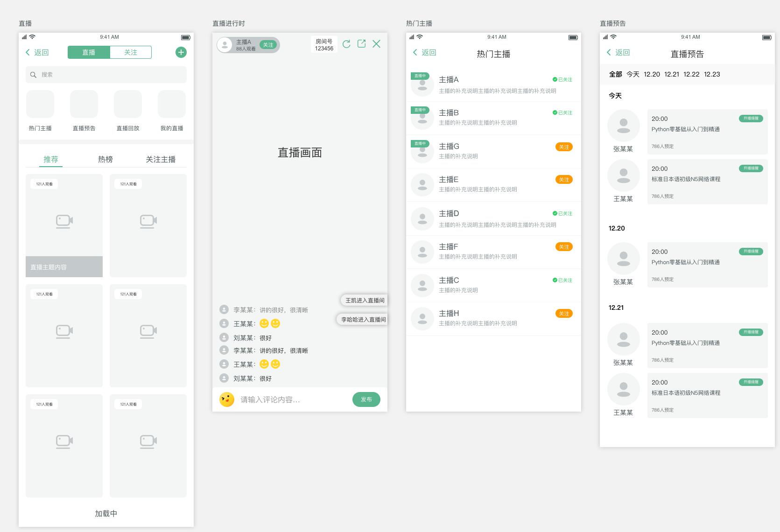The height and width of the screenshot is (532, 780).
Task: Click 张某某 avatar under 12.20
Action: coord(623,259)
